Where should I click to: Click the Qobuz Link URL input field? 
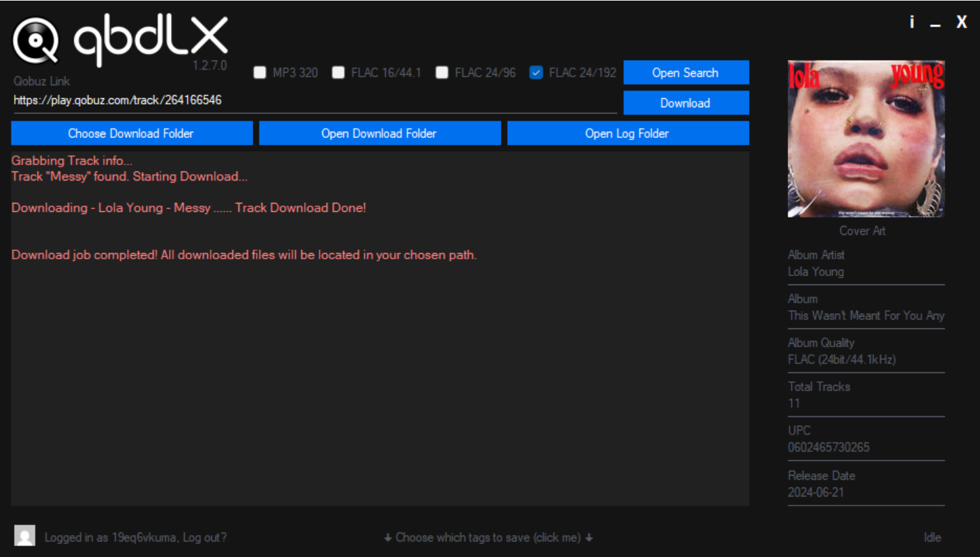[314, 100]
